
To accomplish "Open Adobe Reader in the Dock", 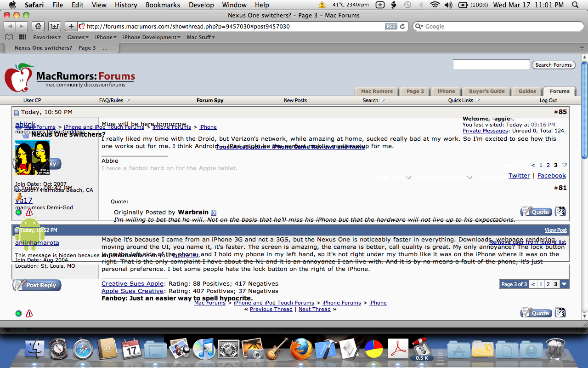I will pos(398,348).
